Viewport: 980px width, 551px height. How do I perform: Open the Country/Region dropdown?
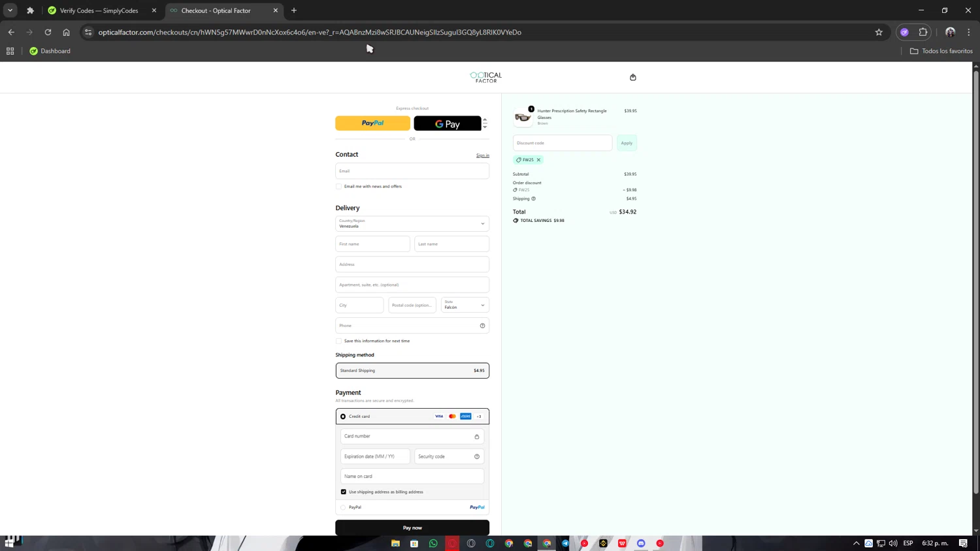pyautogui.click(x=412, y=224)
